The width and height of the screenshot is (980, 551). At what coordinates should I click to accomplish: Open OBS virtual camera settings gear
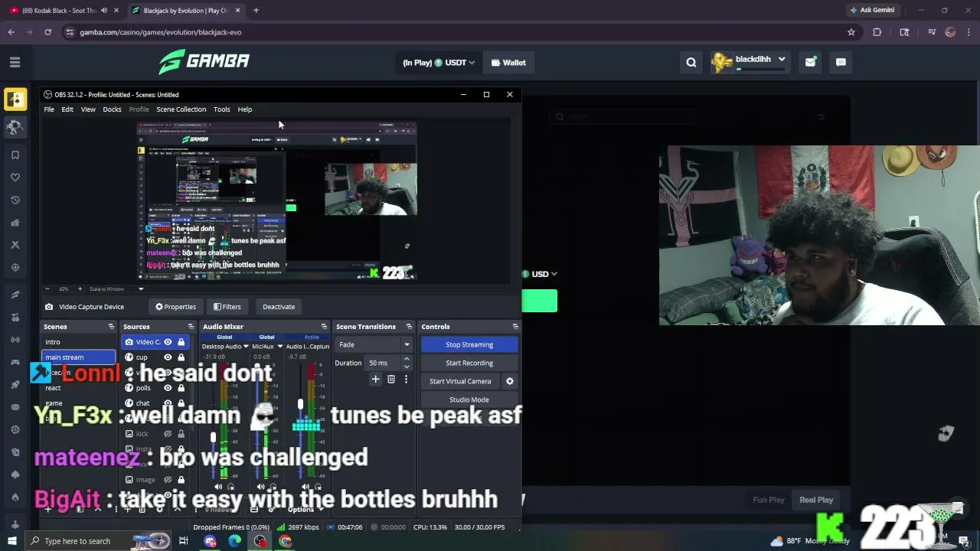click(510, 381)
